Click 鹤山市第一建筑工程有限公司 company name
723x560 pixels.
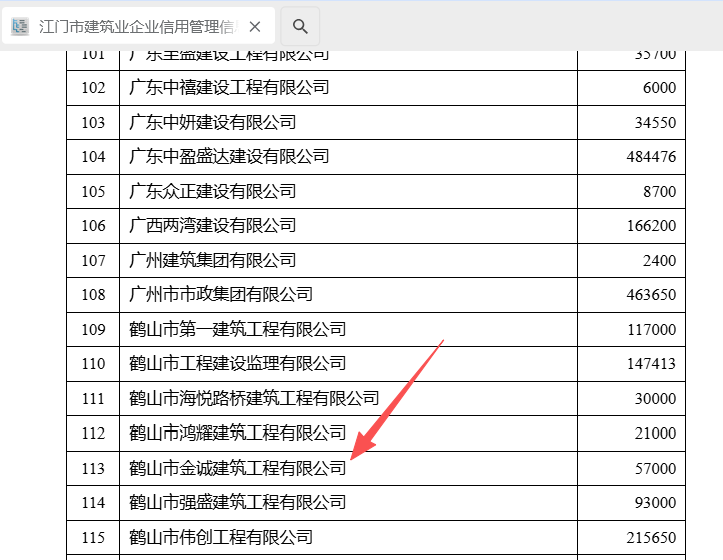(x=237, y=329)
